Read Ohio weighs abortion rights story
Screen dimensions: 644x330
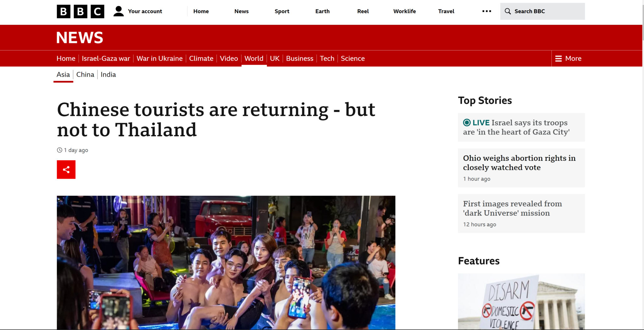519,163
